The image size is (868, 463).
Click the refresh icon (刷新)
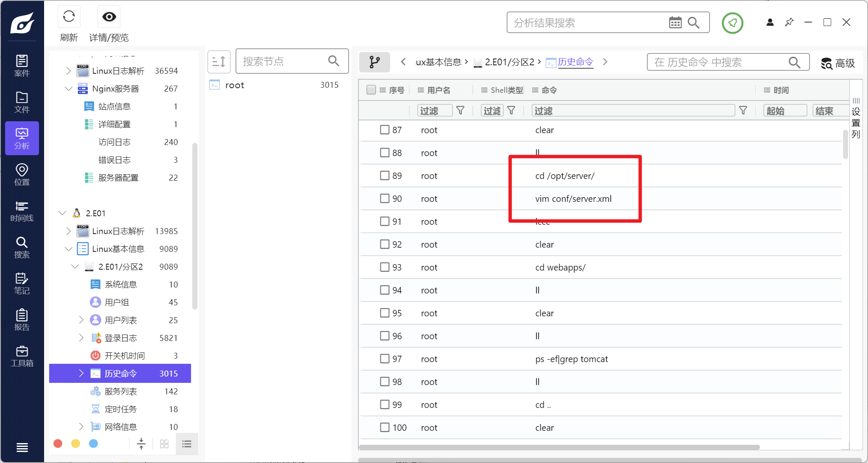point(69,17)
